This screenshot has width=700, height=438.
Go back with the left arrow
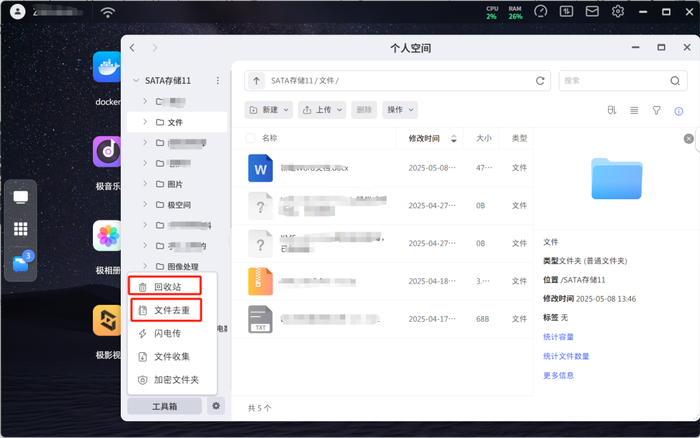[x=132, y=48]
